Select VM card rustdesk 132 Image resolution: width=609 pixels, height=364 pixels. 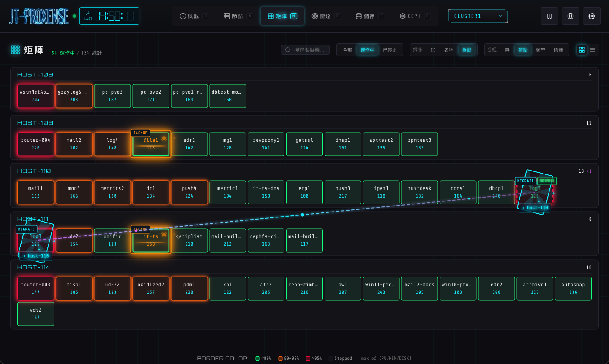click(420, 192)
